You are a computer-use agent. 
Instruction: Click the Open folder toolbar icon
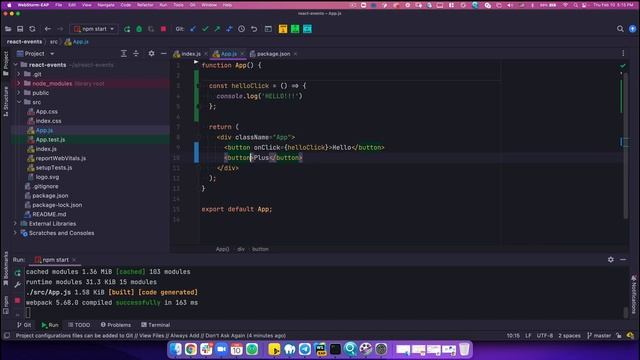pos(8,29)
